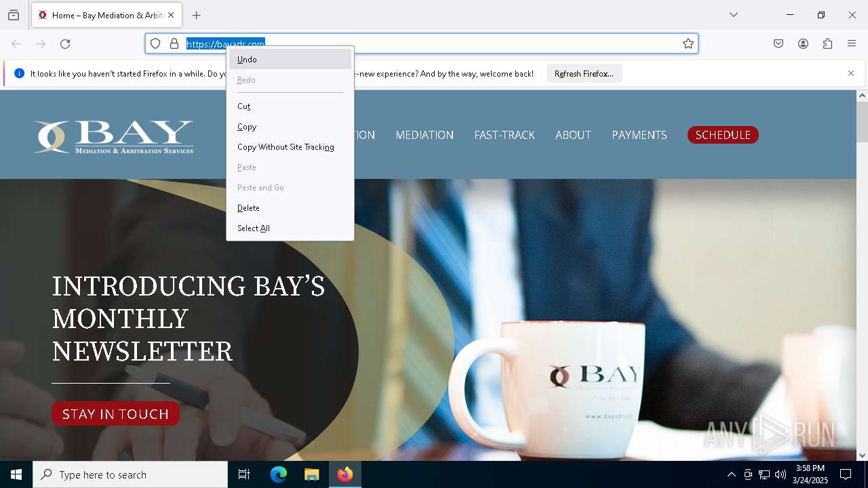
Task: Open a new tab with plus button
Action: (x=197, y=15)
